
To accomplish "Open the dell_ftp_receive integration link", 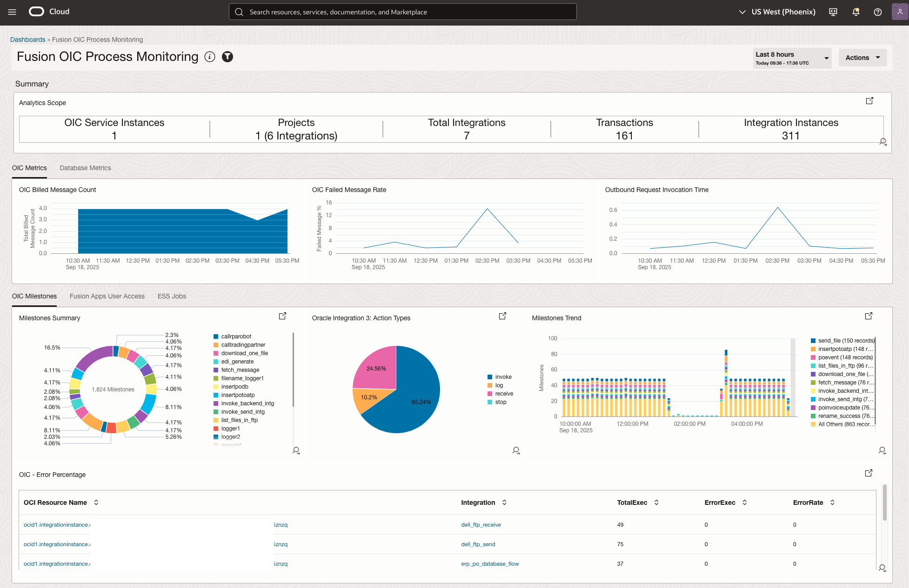I will [481, 524].
